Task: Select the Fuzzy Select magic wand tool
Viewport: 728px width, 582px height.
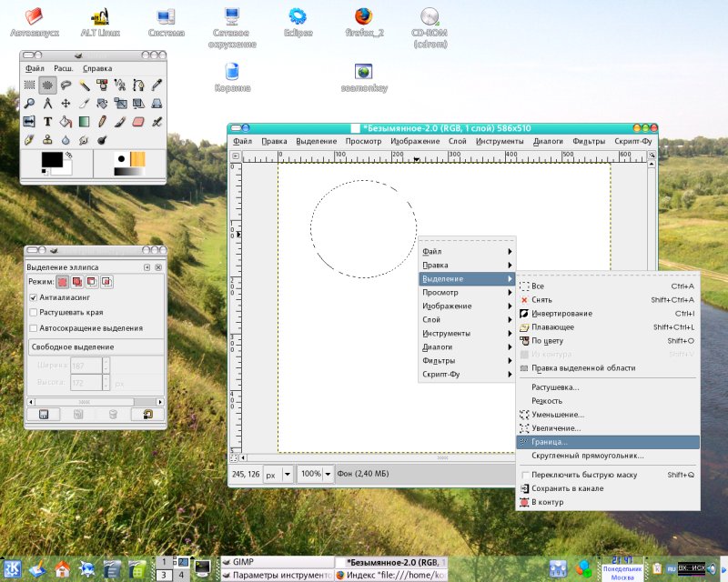Action: (x=84, y=85)
